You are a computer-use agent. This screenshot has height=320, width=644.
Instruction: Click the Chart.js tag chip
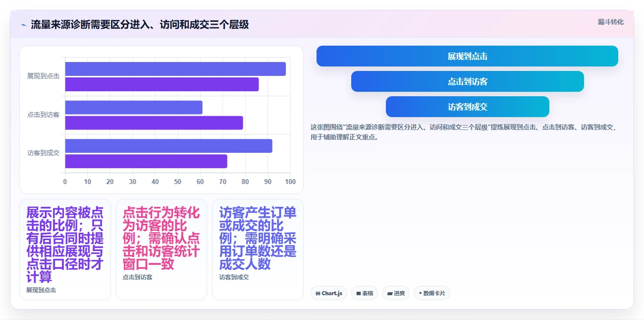[329, 293]
